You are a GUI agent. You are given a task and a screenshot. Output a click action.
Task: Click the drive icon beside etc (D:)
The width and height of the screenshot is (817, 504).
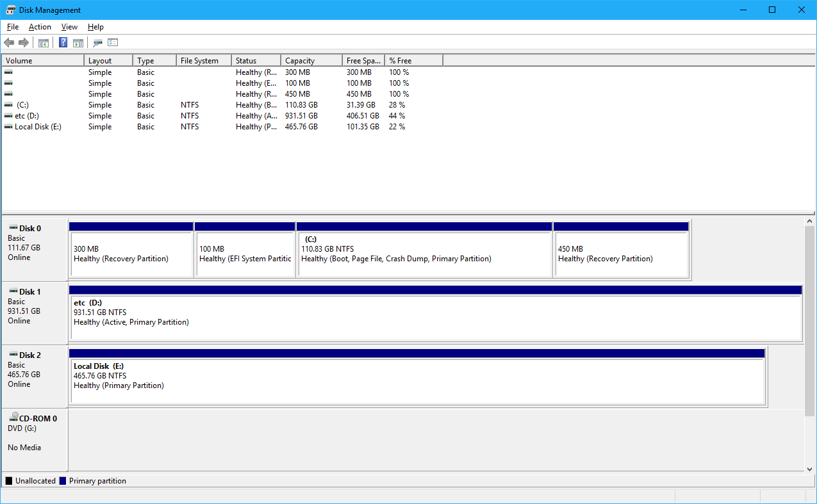pos(8,116)
